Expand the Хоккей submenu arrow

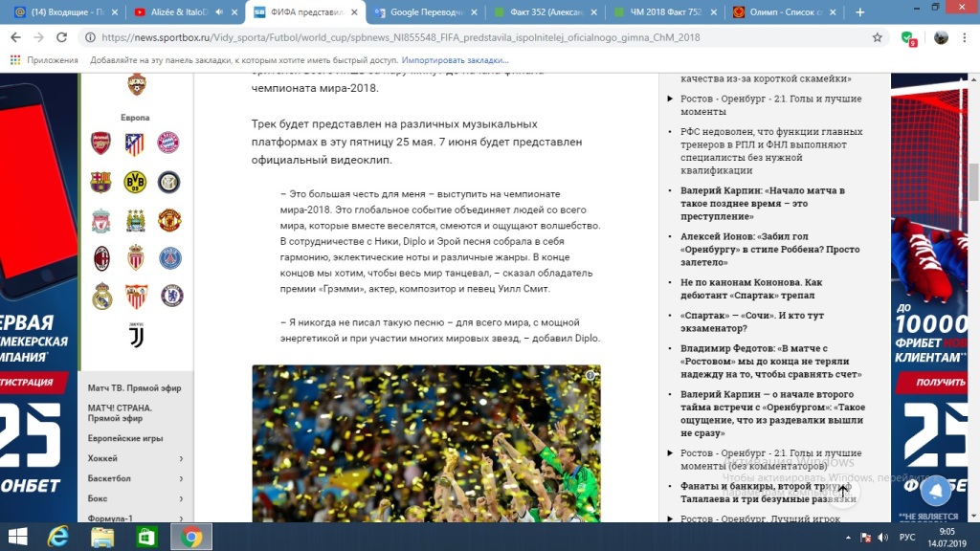(x=181, y=458)
